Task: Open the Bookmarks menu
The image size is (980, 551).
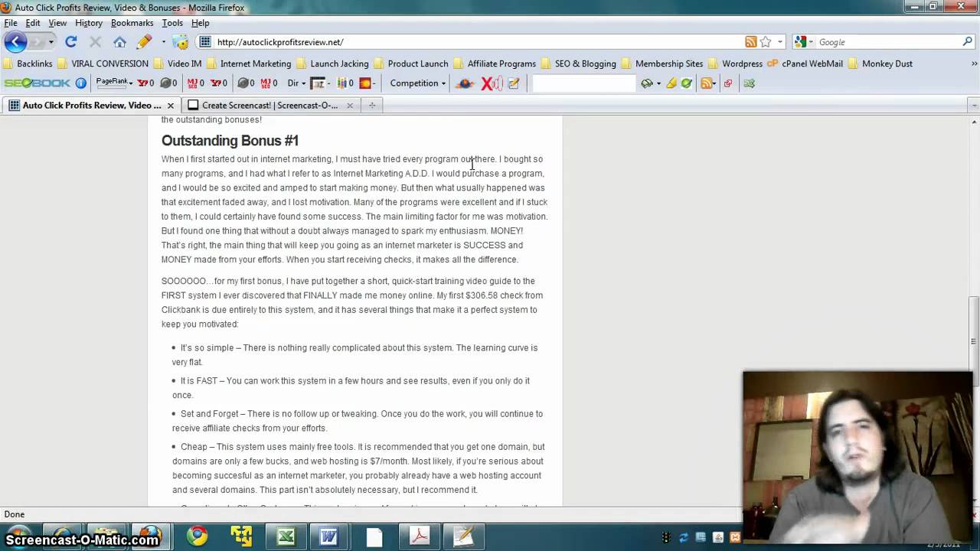Action: coord(132,23)
